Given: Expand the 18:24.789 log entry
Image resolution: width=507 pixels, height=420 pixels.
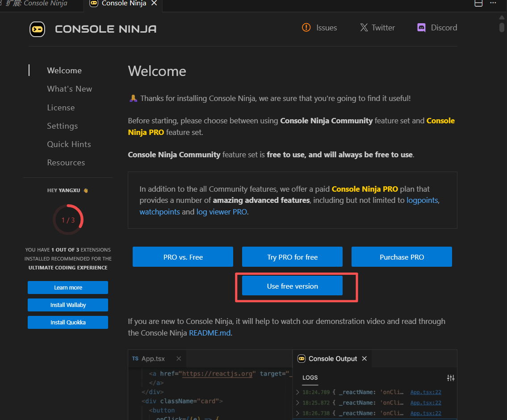Looking at the screenshot, I should (297, 392).
